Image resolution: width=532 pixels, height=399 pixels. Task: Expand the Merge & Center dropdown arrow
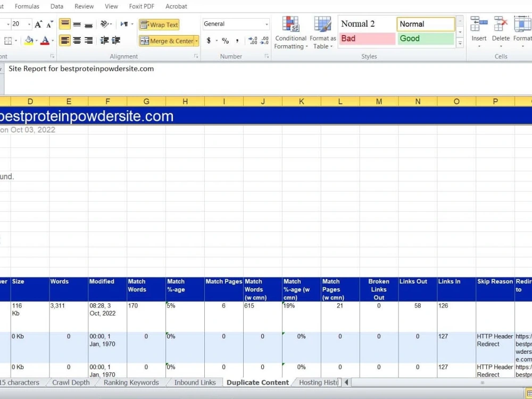point(196,41)
